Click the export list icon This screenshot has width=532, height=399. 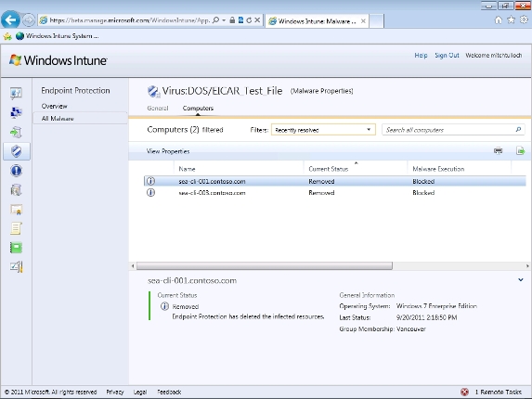pos(520,150)
